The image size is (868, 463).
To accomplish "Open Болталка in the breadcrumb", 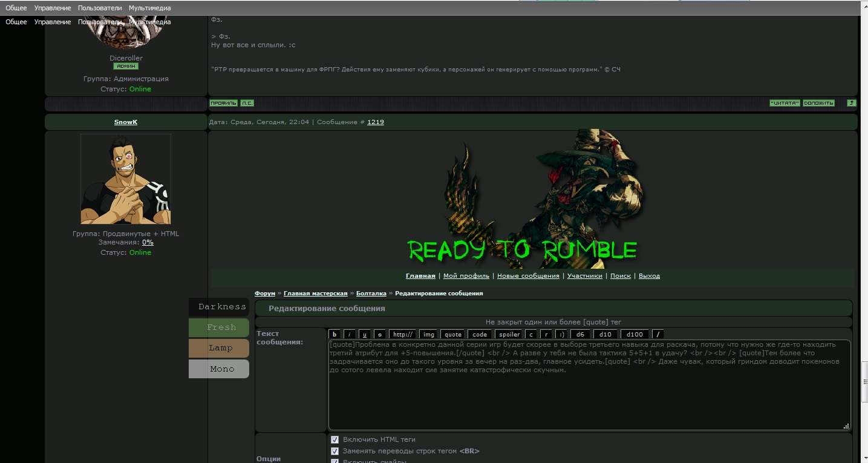I will click(x=371, y=293).
